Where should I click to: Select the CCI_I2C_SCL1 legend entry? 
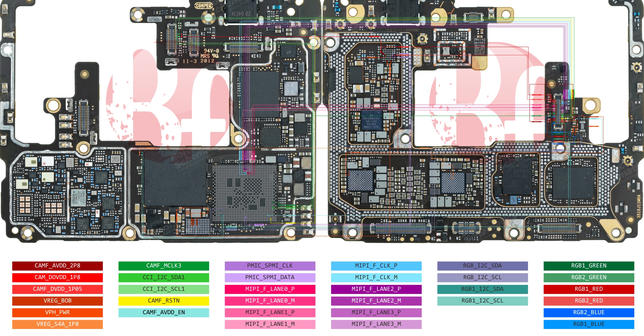point(164,289)
